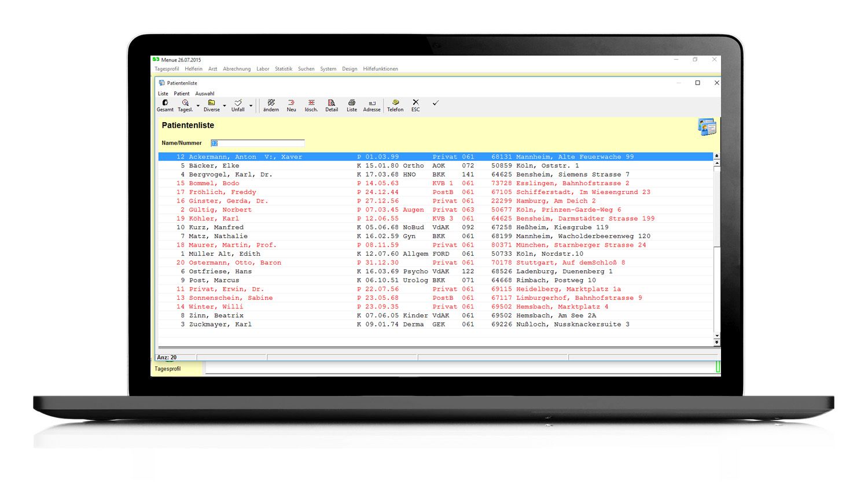Open the Abrechnung menu
The image size is (868, 492).
pyautogui.click(x=237, y=69)
